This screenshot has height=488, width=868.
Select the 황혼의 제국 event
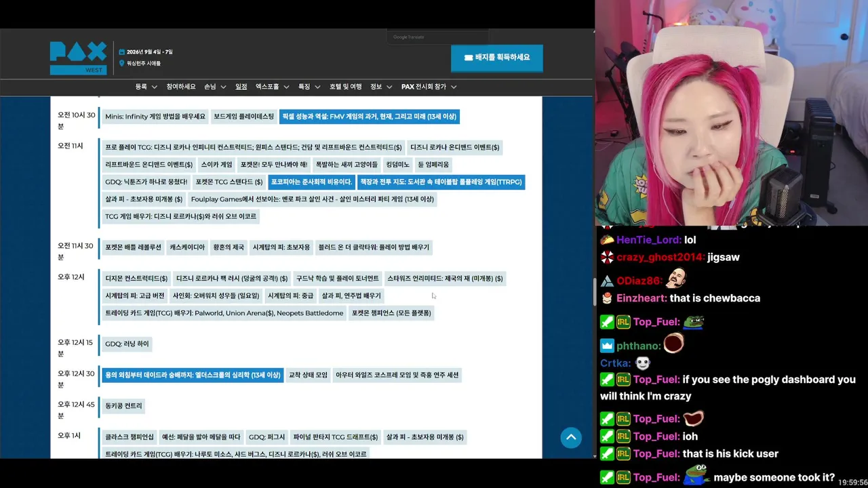[229, 247]
